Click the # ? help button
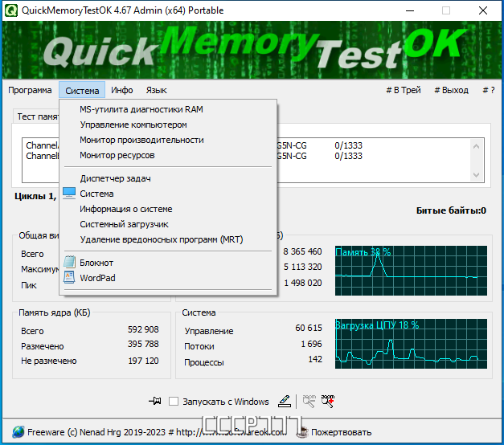The width and height of the screenshot is (504, 445). pyautogui.click(x=489, y=90)
